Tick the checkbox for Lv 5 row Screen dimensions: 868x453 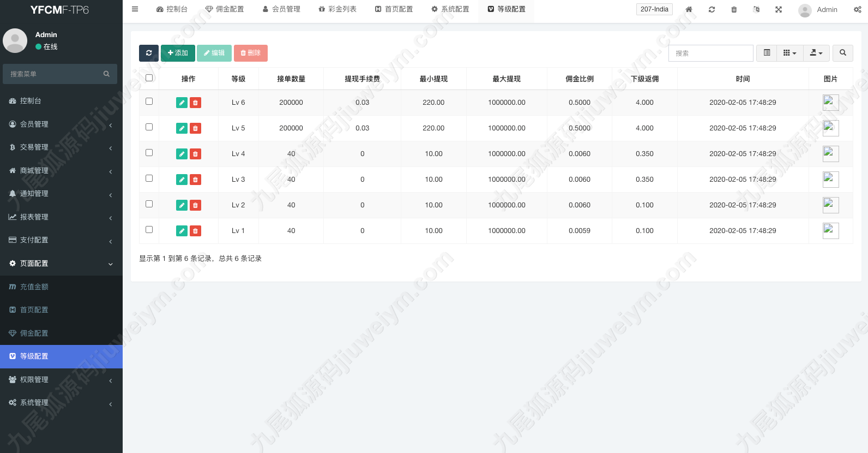(149, 127)
